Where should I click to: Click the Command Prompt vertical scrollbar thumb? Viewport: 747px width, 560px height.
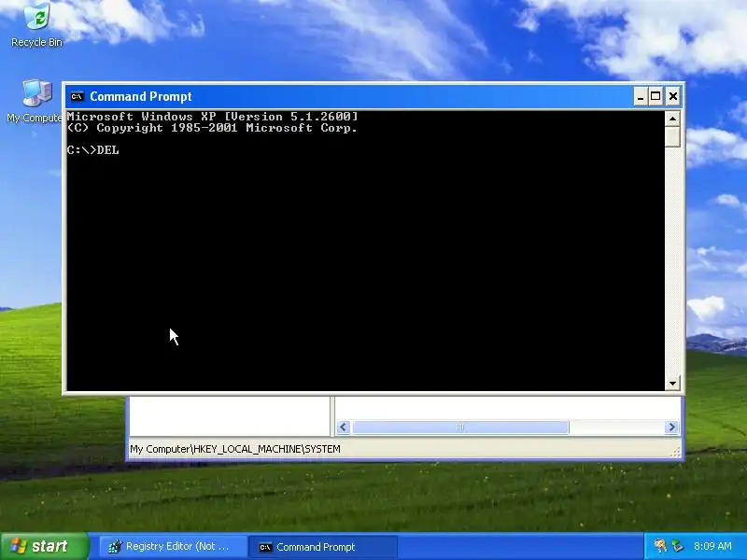(x=672, y=136)
